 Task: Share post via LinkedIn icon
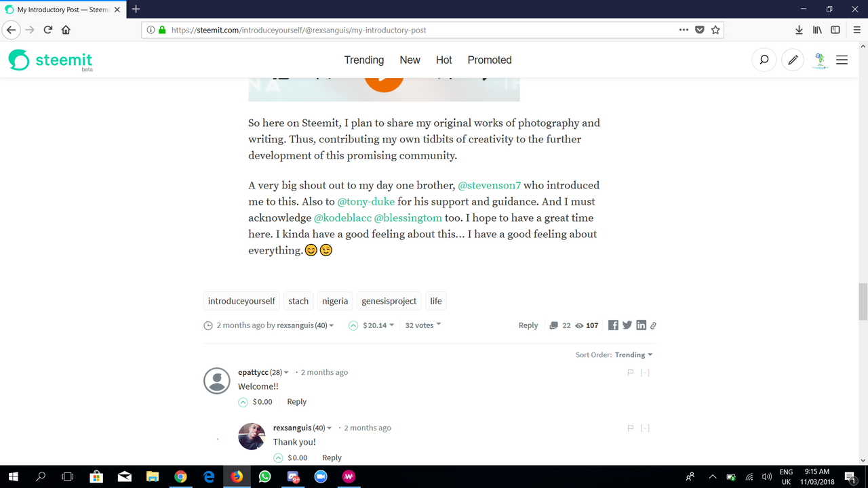coord(641,325)
